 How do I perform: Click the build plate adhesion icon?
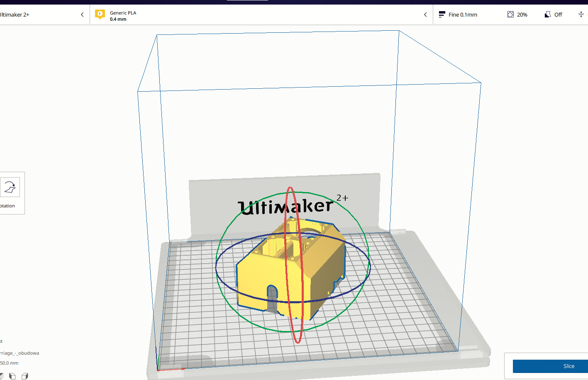point(581,15)
